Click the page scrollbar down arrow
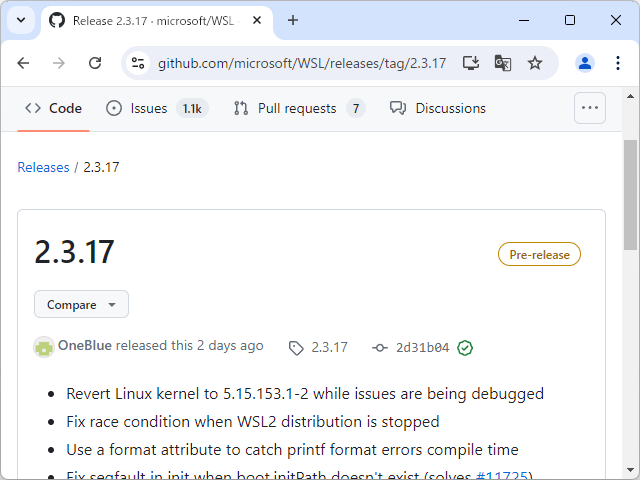640x480 pixels. click(x=630, y=470)
